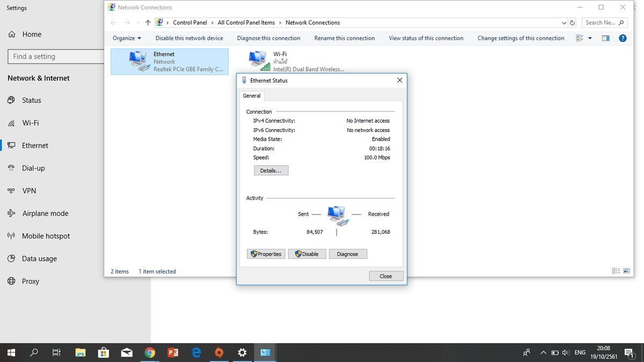The image size is (644, 362).
Task: Open Mail app from taskbar
Action: [127, 352]
